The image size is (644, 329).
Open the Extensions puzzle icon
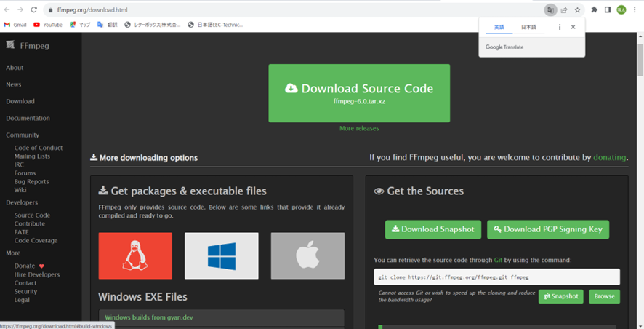[x=594, y=10]
